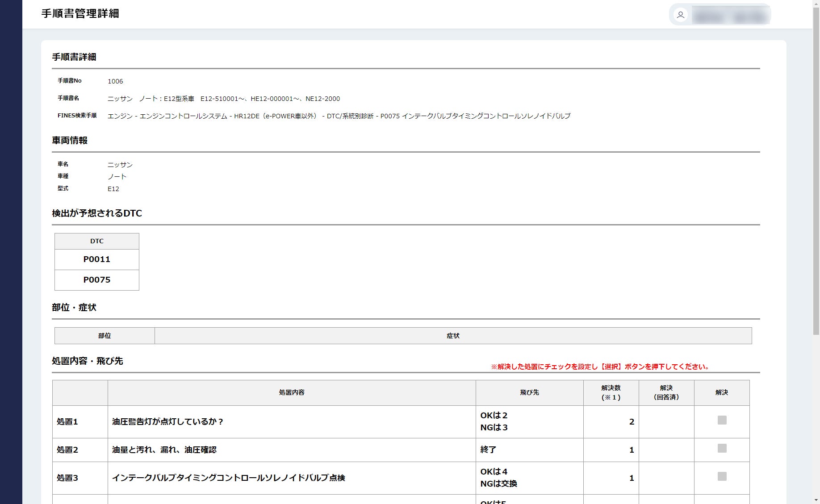Viewport: 820px width, 504px height.
Task: Click the DTC table header
Action: click(97, 241)
